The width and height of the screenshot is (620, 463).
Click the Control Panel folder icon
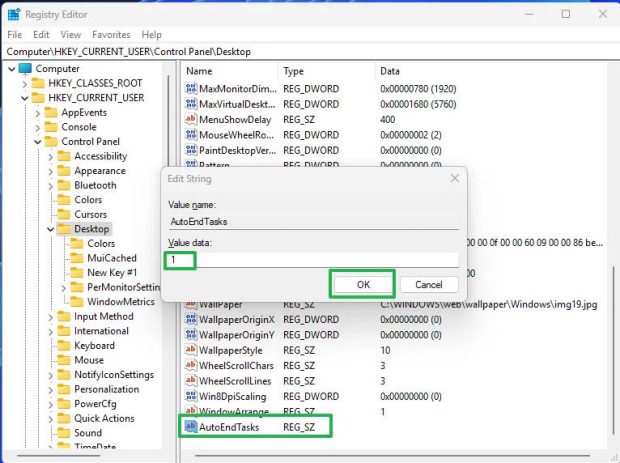click(51, 142)
